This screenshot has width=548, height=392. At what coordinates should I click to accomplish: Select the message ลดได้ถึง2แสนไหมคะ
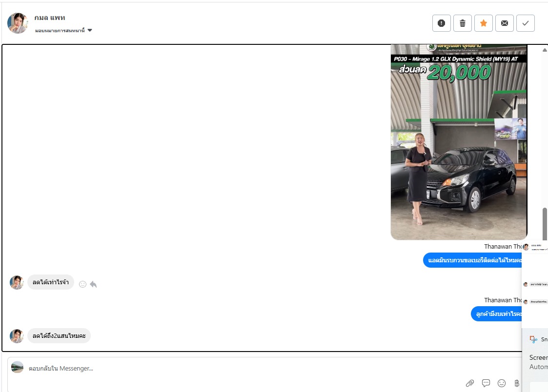coord(59,336)
